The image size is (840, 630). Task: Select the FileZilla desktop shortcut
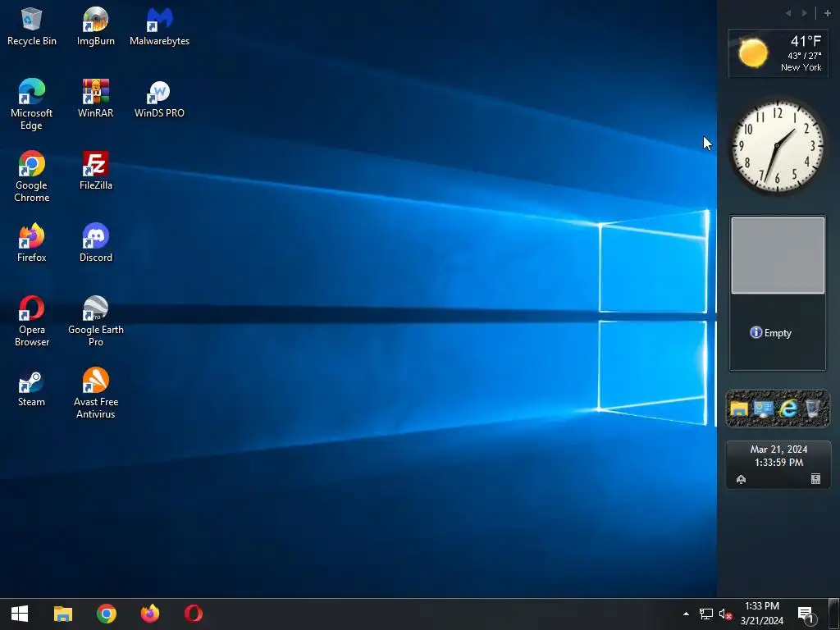point(95,171)
